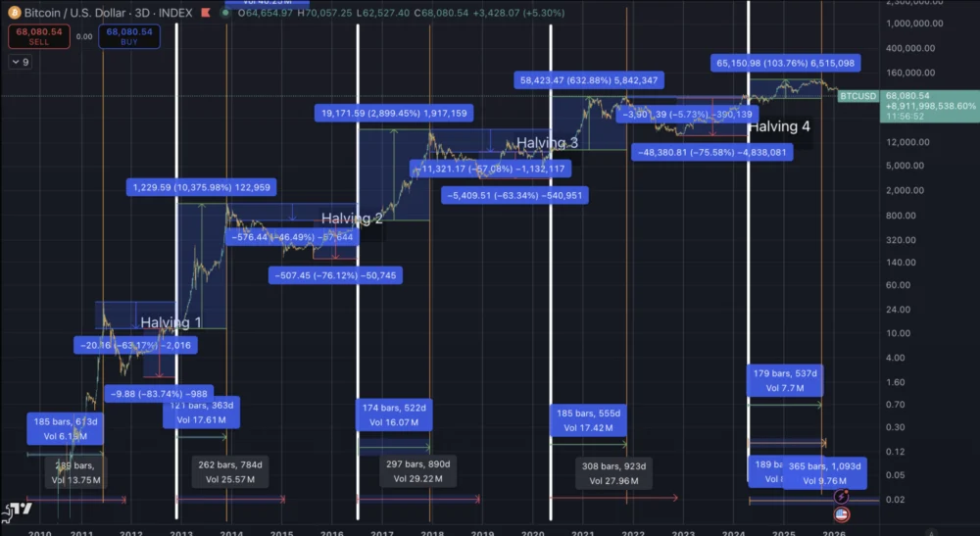This screenshot has height=536, width=980.
Task: Click the 160,000.00 price axis label
Action: pos(910,73)
